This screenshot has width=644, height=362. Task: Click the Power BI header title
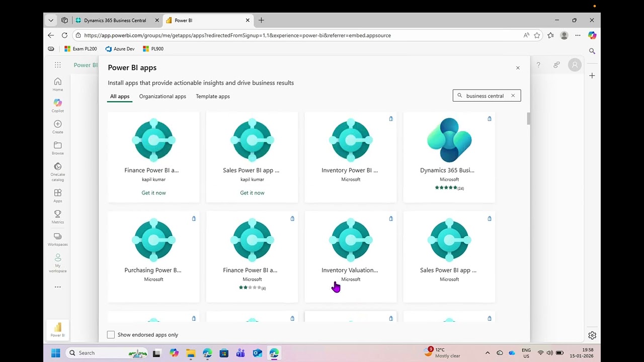[86, 65]
